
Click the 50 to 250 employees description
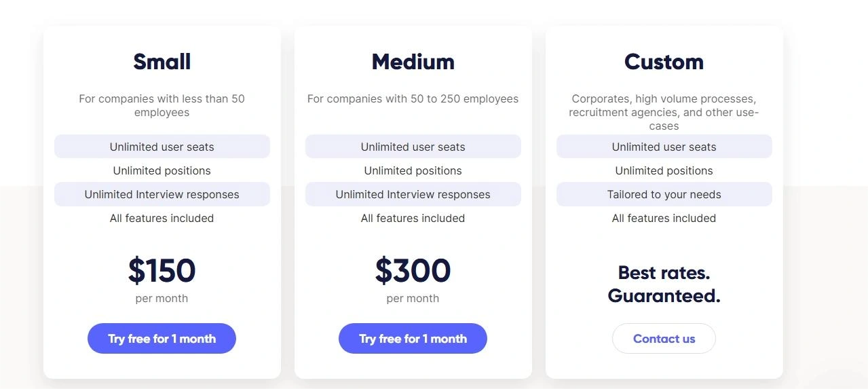[413, 99]
